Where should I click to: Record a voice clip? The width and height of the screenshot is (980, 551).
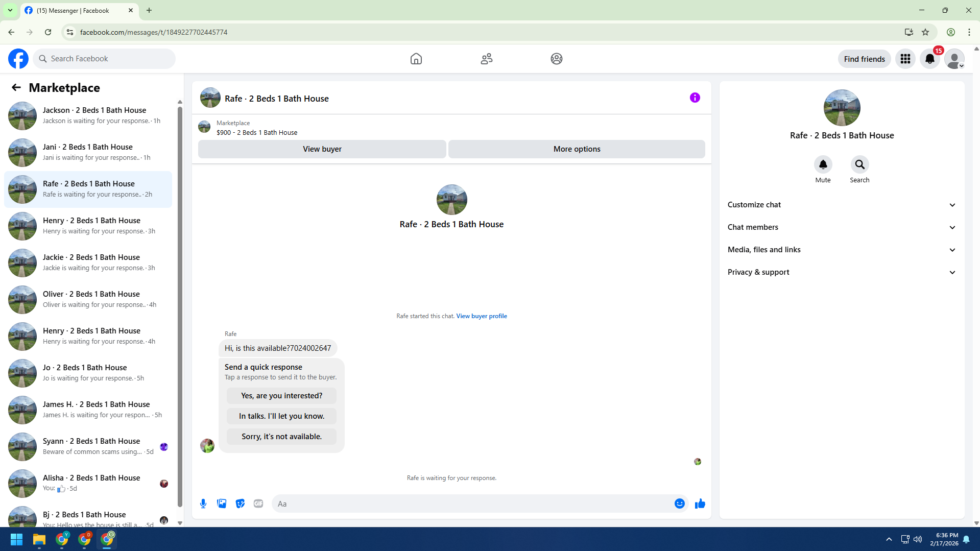(x=203, y=504)
